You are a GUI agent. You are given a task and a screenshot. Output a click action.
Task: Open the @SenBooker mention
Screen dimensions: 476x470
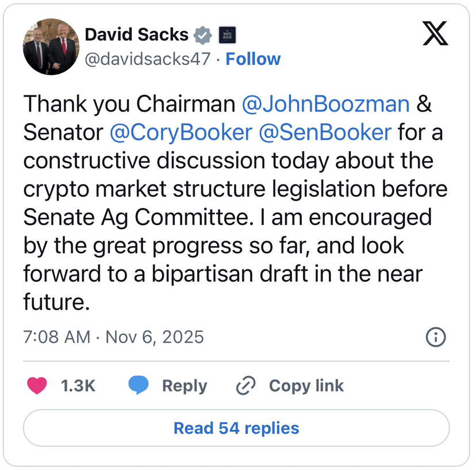(x=325, y=133)
